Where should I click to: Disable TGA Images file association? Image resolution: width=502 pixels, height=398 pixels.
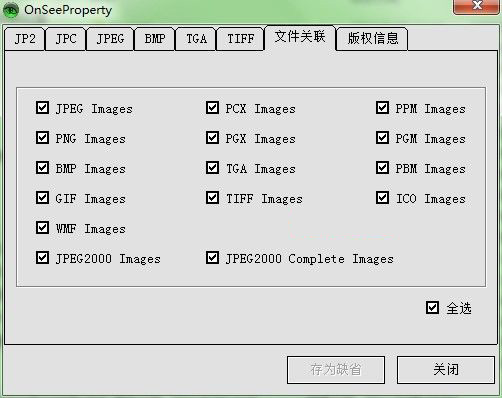coord(212,168)
